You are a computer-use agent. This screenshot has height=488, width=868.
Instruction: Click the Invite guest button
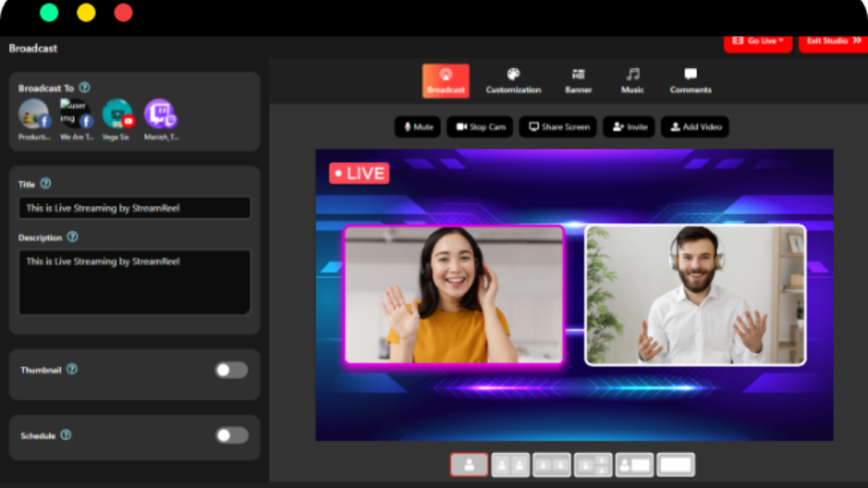629,127
